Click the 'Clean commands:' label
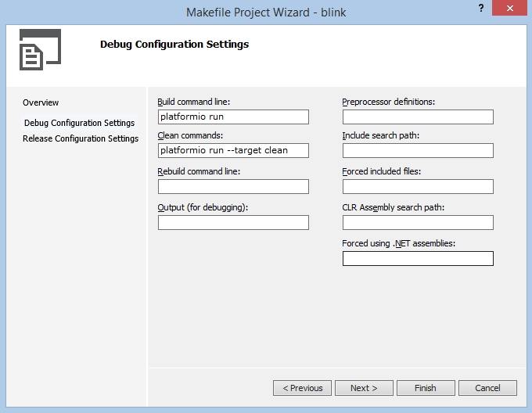Image resolution: width=532 pixels, height=413 pixels. (190, 135)
